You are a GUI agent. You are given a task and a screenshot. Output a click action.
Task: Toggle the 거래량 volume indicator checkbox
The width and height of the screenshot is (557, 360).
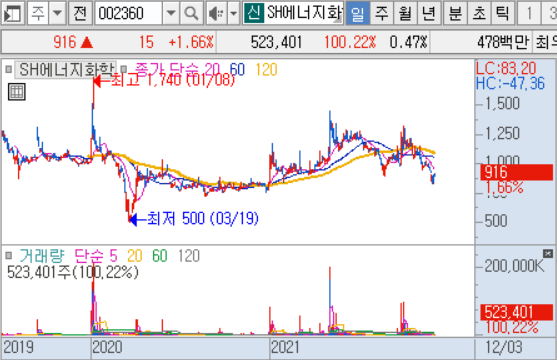pos(9,256)
